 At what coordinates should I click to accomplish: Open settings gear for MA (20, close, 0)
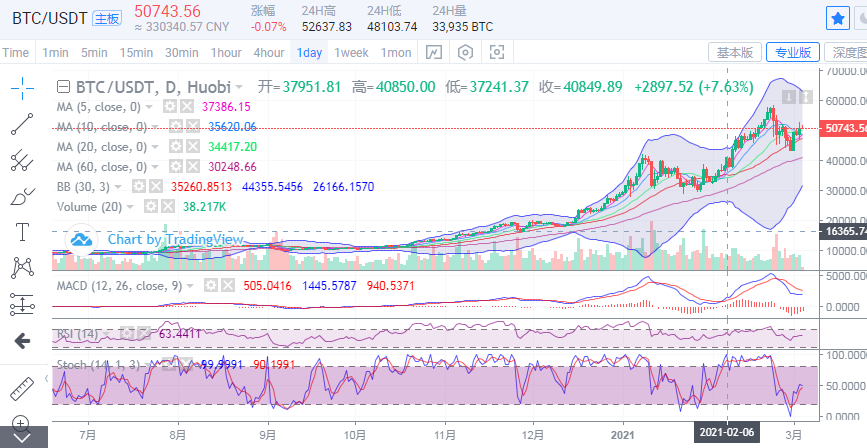[176, 147]
